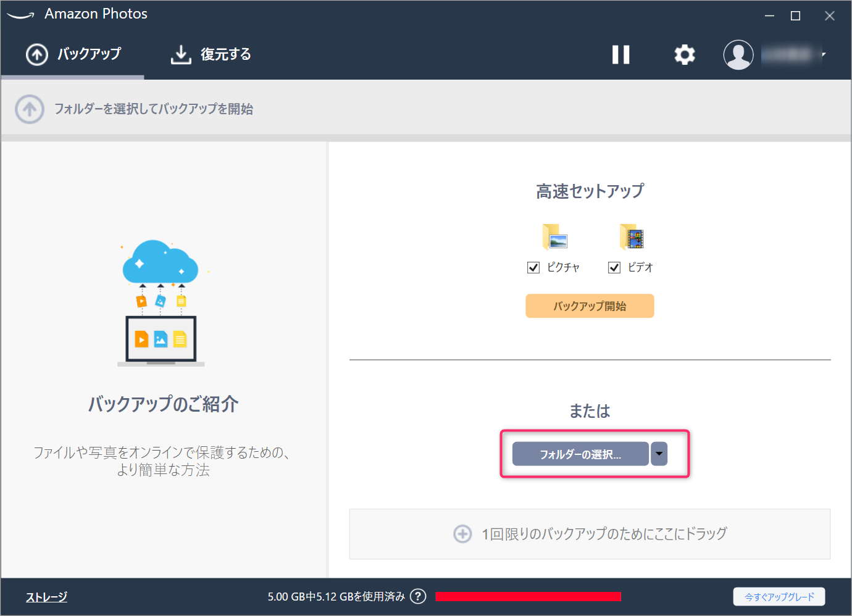Image resolution: width=852 pixels, height=616 pixels.
Task: Click the 高速セットアップ heading
Action: pyautogui.click(x=590, y=191)
